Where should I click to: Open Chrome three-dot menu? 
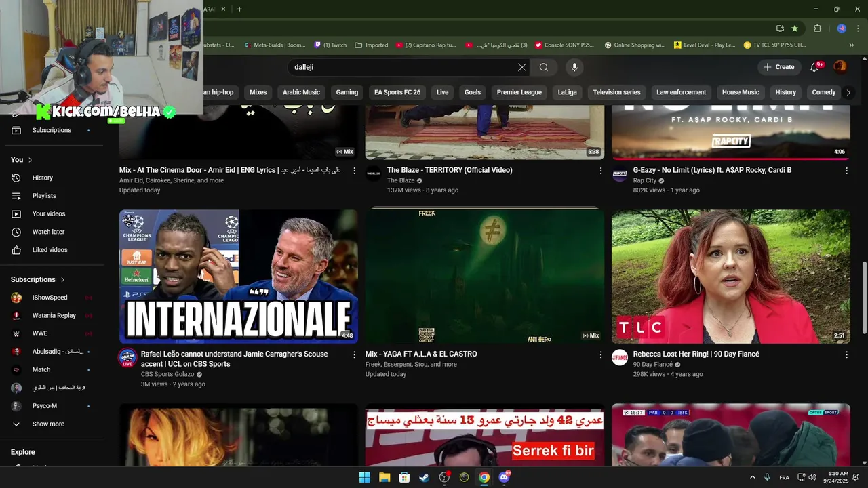(x=859, y=28)
